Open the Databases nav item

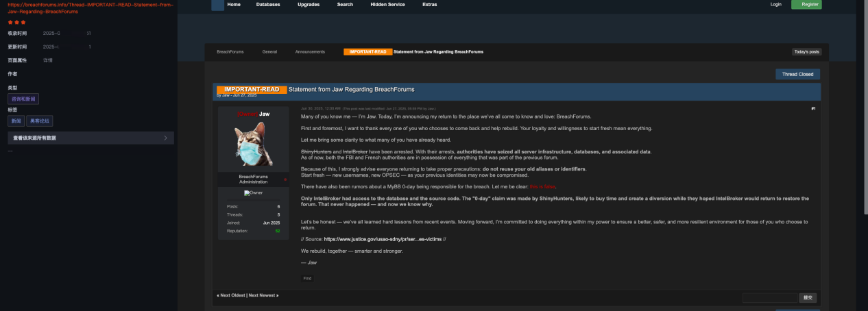[x=268, y=4]
